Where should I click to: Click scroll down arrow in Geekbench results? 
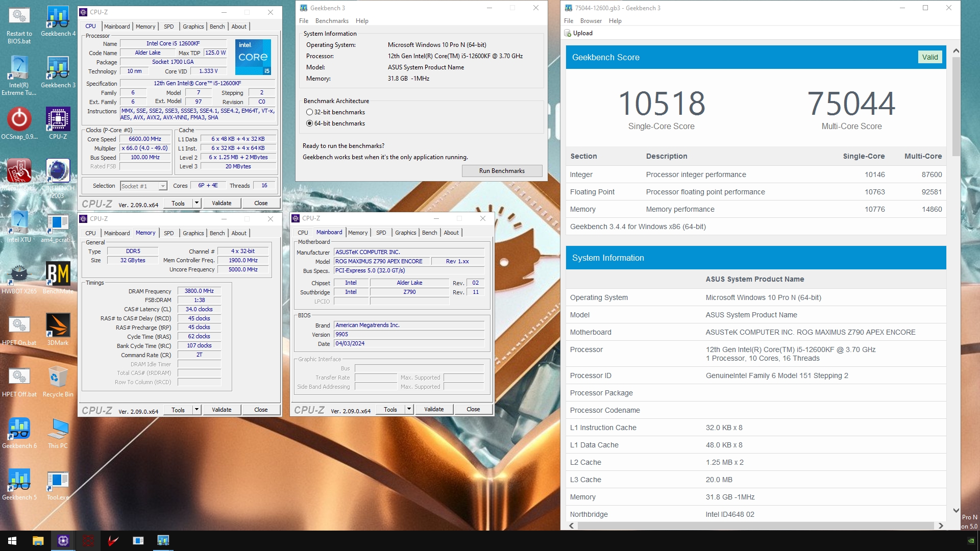click(x=956, y=510)
